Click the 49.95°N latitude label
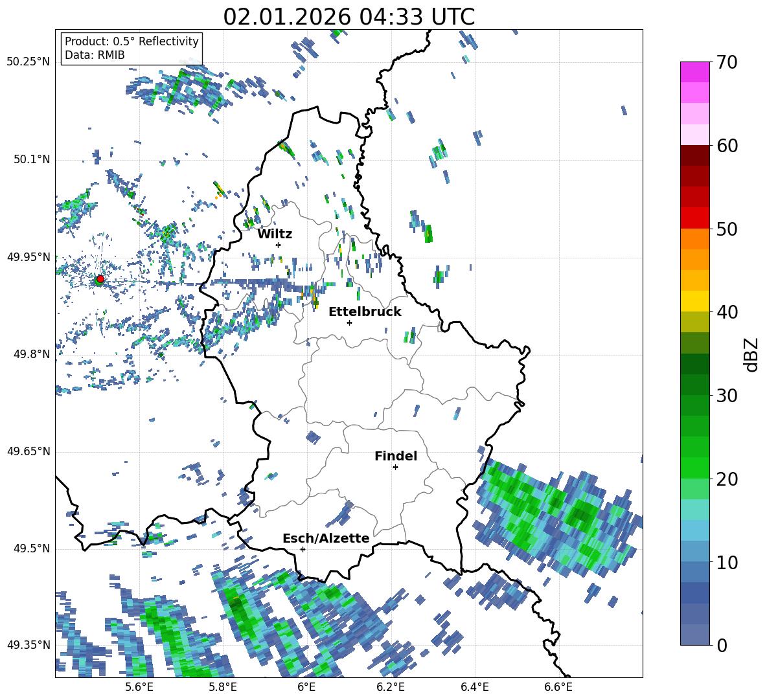The width and height of the screenshot is (767, 700). click(29, 256)
